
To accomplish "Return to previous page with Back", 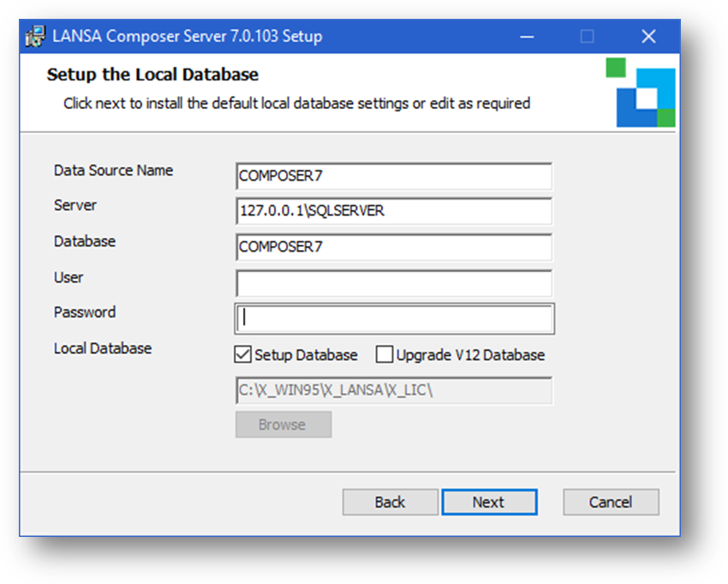I will click(390, 502).
